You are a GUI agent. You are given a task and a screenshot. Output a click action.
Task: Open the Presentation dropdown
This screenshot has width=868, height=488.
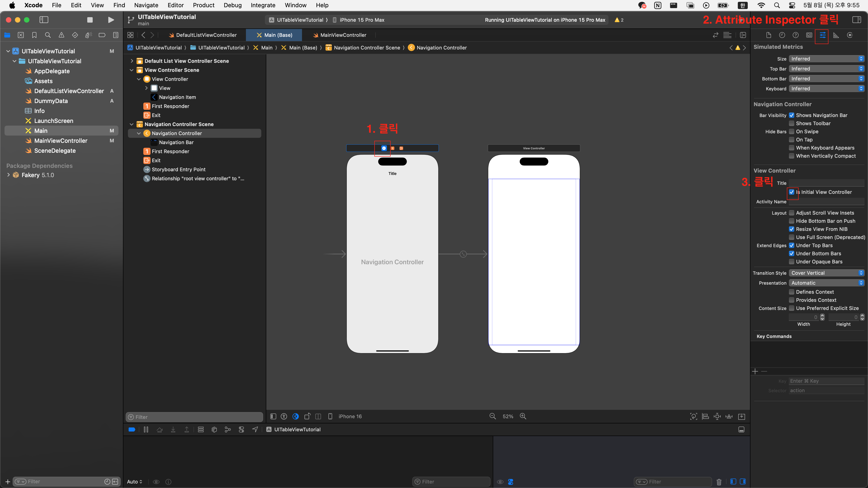click(x=827, y=283)
